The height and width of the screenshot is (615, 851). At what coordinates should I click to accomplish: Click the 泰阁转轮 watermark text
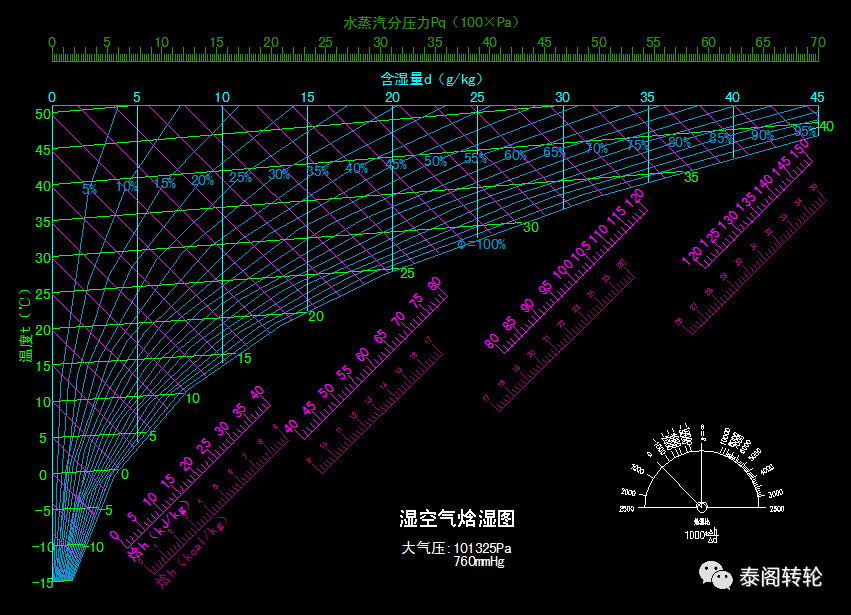pyautogui.click(x=780, y=577)
